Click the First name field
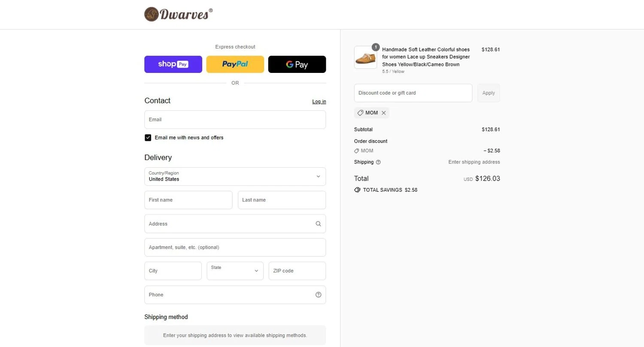This screenshot has height=347, width=644. click(188, 200)
